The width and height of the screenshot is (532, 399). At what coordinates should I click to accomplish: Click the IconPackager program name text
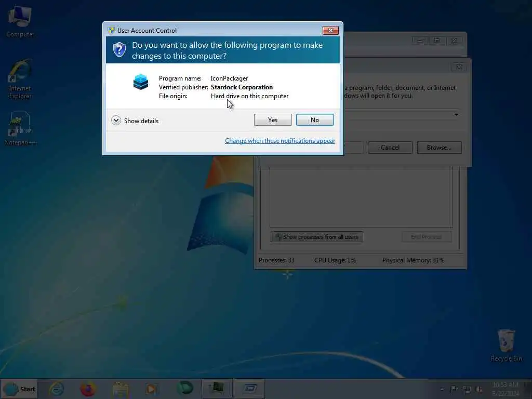[x=229, y=78]
